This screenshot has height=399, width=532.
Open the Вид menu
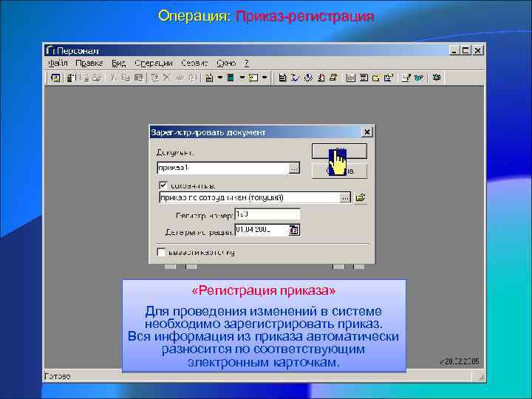119,63
